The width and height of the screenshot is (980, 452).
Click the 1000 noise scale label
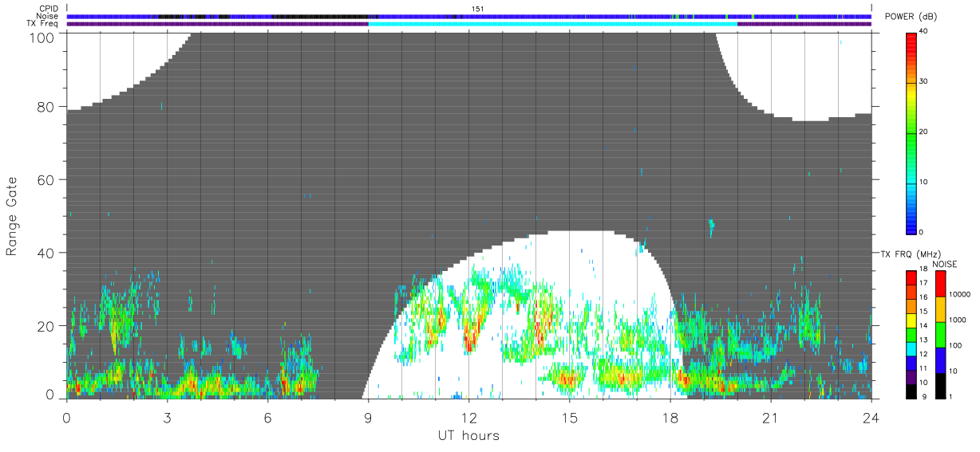point(958,320)
